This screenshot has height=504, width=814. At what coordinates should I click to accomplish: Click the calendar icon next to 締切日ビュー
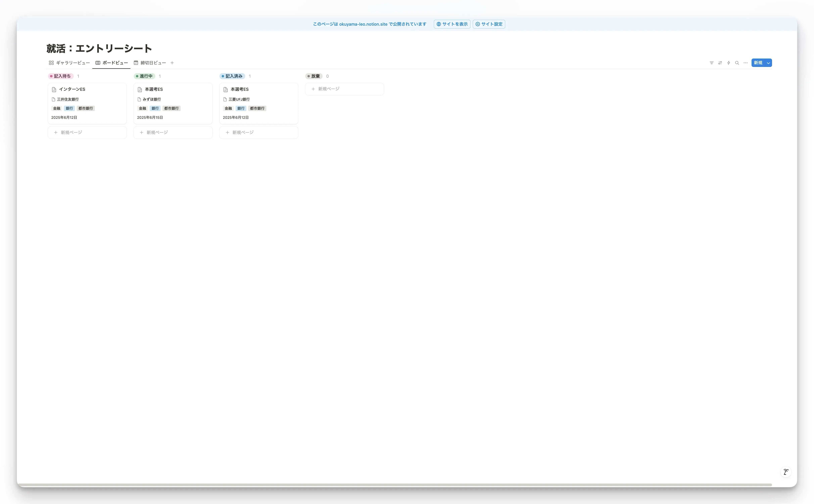point(136,63)
